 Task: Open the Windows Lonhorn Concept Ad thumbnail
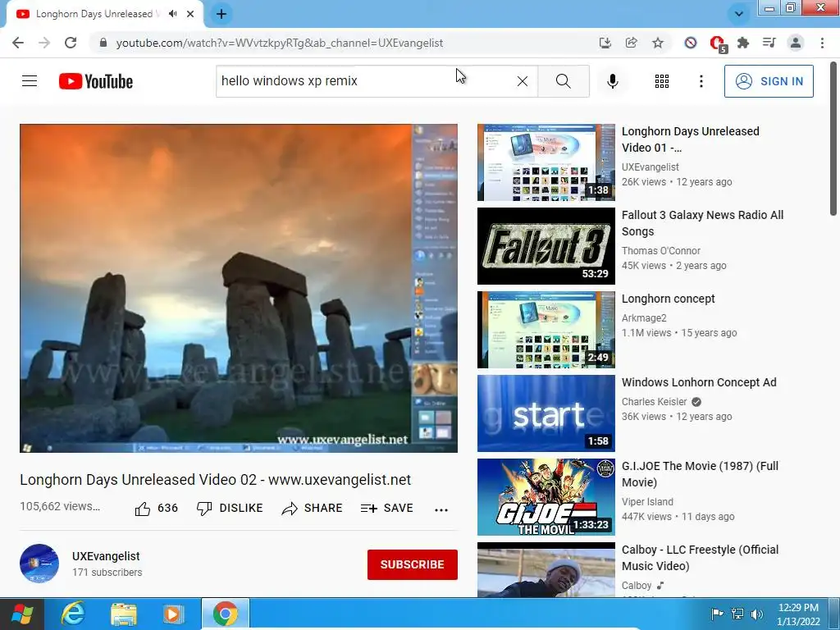pyautogui.click(x=546, y=413)
